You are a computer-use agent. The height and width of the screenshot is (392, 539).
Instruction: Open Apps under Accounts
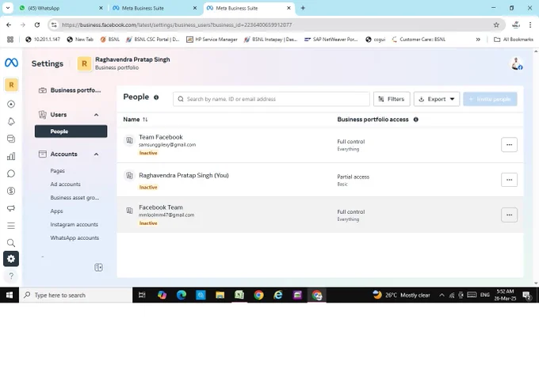[x=57, y=211]
